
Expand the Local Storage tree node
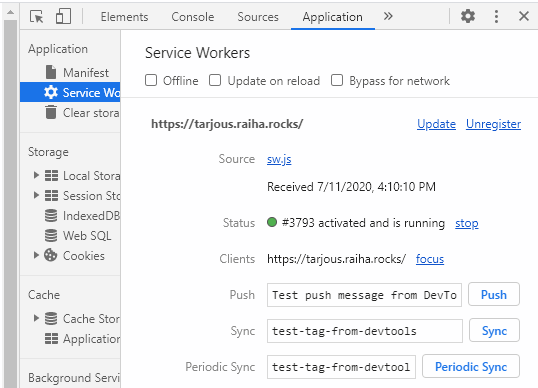(x=36, y=175)
